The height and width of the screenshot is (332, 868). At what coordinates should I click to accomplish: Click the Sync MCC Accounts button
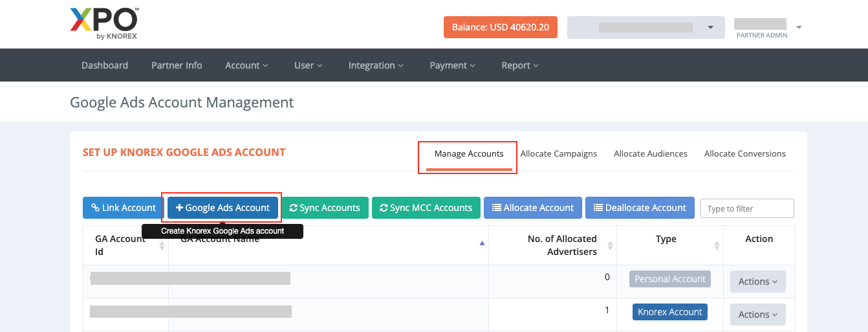pos(426,208)
